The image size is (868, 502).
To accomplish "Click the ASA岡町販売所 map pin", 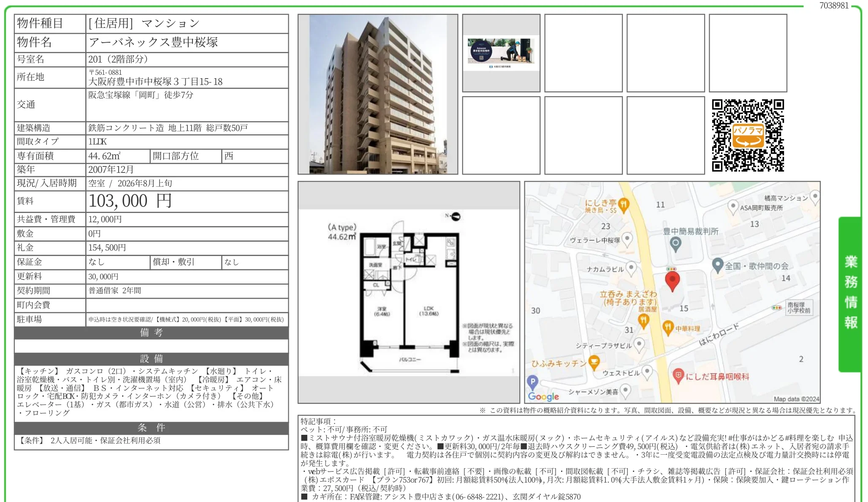I will tap(733, 207).
